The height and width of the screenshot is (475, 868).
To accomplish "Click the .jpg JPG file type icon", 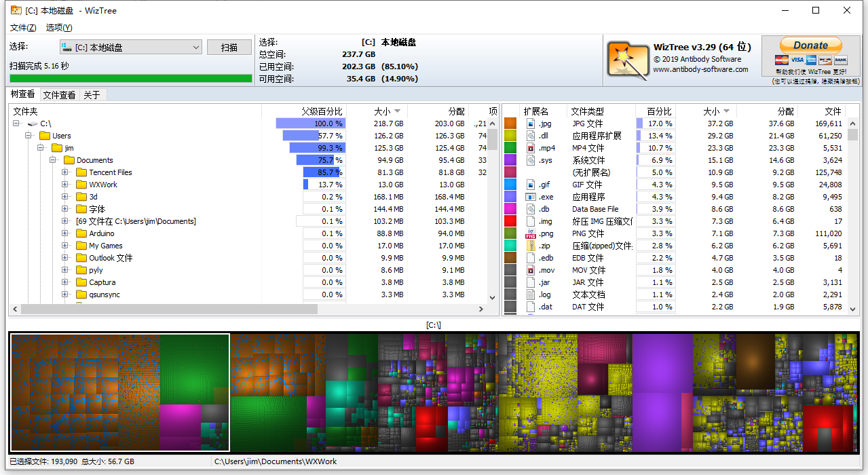I will tap(530, 123).
